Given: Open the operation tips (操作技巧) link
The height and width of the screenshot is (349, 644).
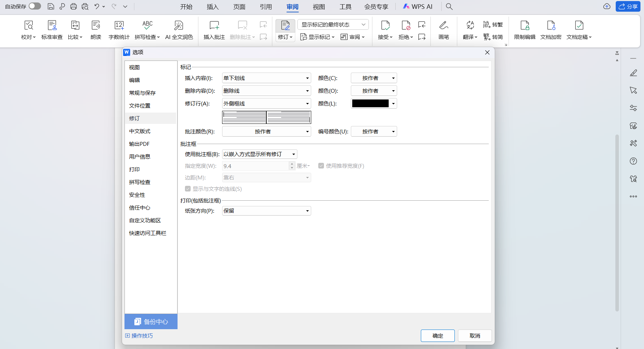Looking at the screenshot, I should click(x=141, y=336).
